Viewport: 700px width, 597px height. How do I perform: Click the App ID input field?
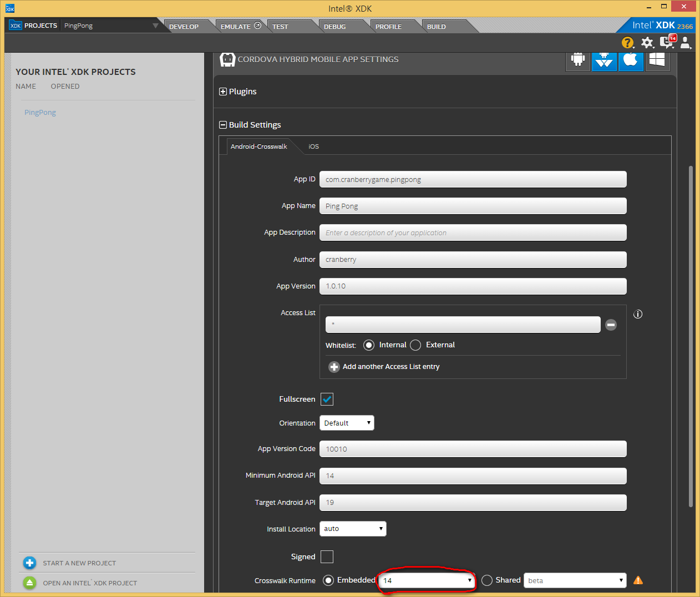pyautogui.click(x=473, y=179)
